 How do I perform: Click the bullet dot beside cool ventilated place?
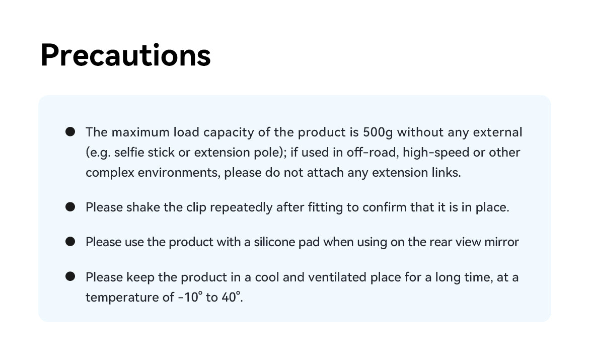click(x=70, y=276)
